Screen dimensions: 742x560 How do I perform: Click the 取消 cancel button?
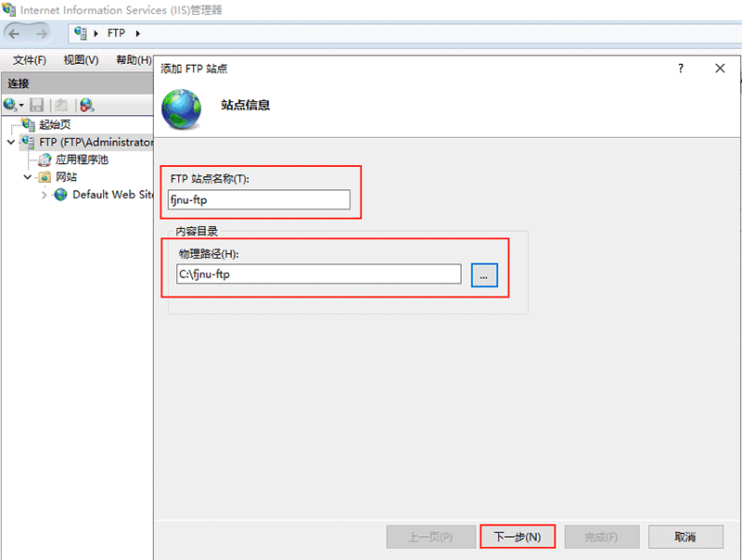685,537
